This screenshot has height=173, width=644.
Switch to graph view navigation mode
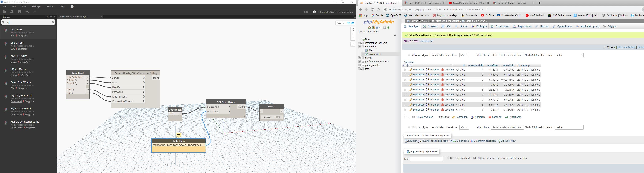click(351, 23)
